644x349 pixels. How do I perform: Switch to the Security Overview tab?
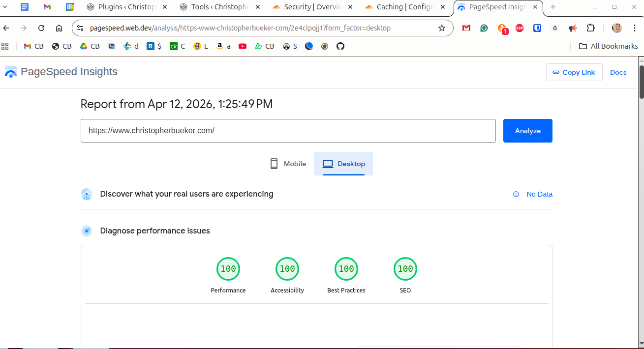310,7
